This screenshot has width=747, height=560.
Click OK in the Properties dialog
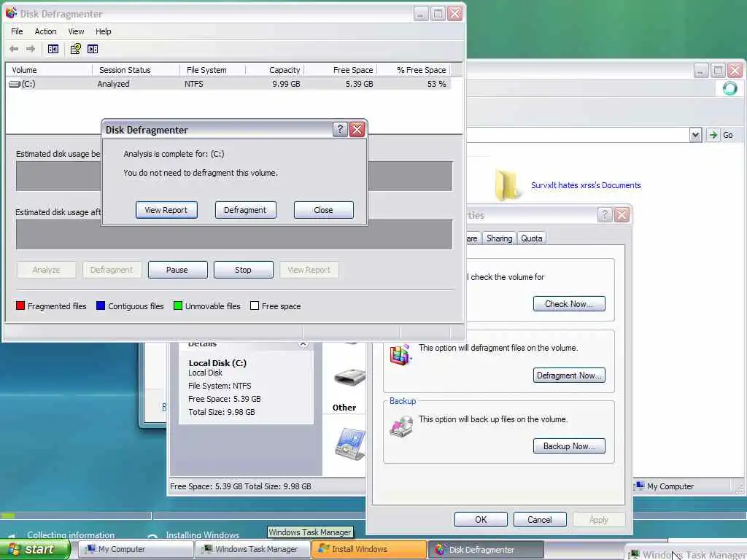481,519
